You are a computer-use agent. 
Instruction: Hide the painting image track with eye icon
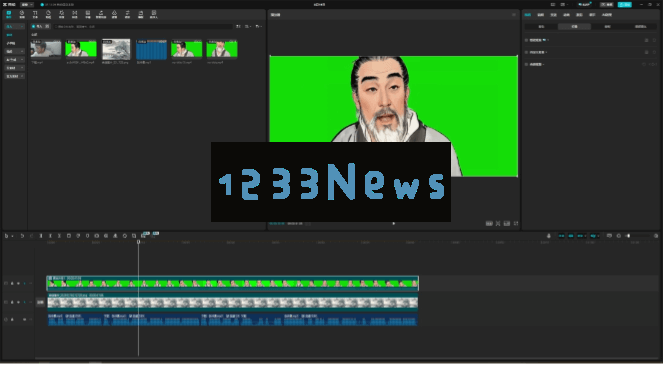(18, 302)
